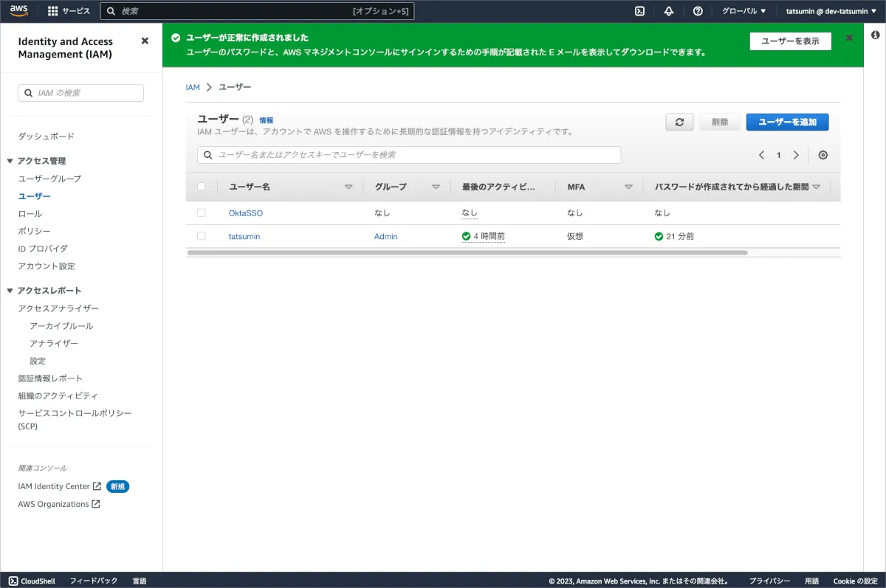Screen dimensions: 886x588
Task: Open the notifications bell icon
Action: tap(669, 11)
